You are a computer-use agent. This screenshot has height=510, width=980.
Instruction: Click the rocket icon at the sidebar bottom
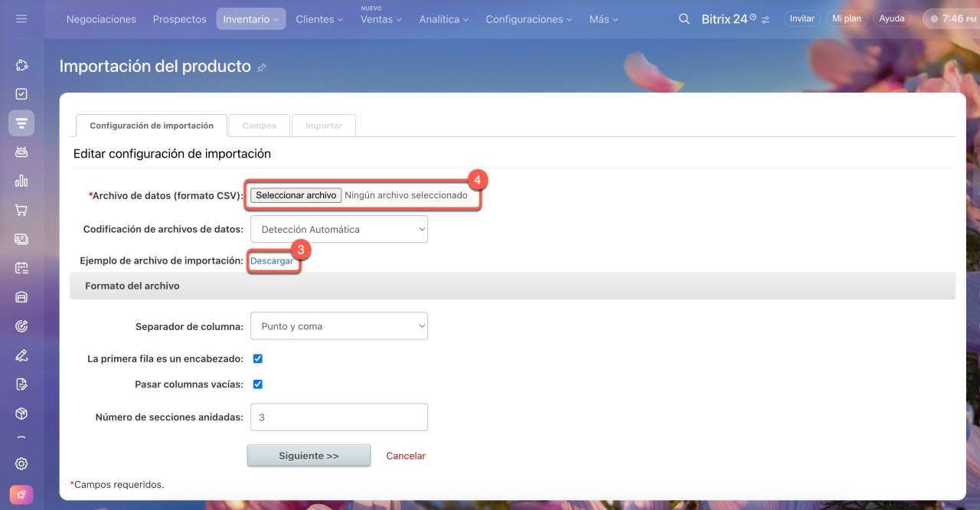click(x=21, y=495)
